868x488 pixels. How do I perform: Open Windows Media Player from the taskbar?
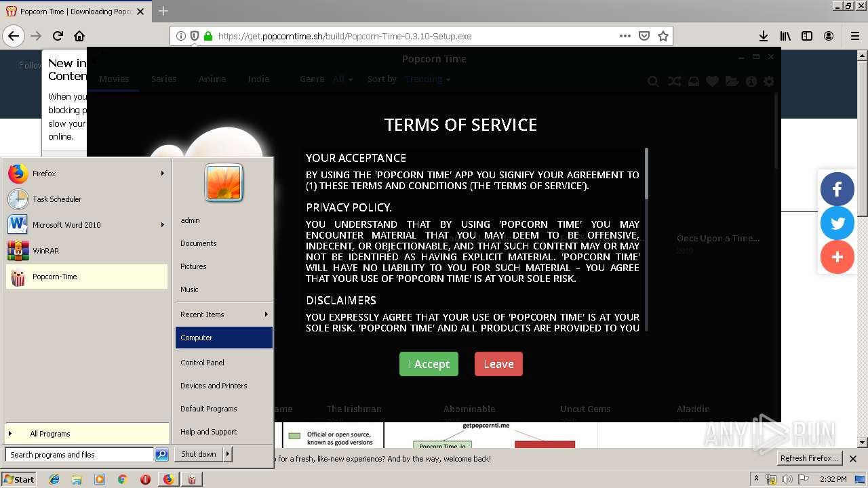coord(100,479)
